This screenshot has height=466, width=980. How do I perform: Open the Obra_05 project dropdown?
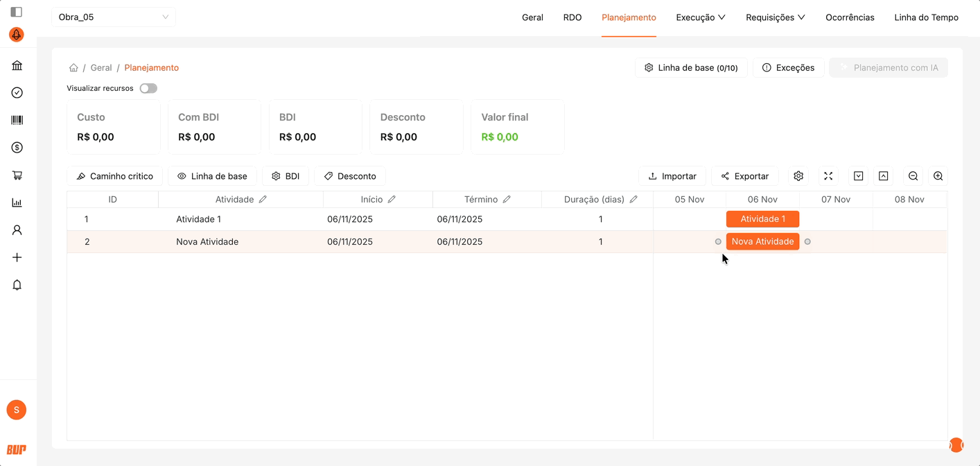114,17
